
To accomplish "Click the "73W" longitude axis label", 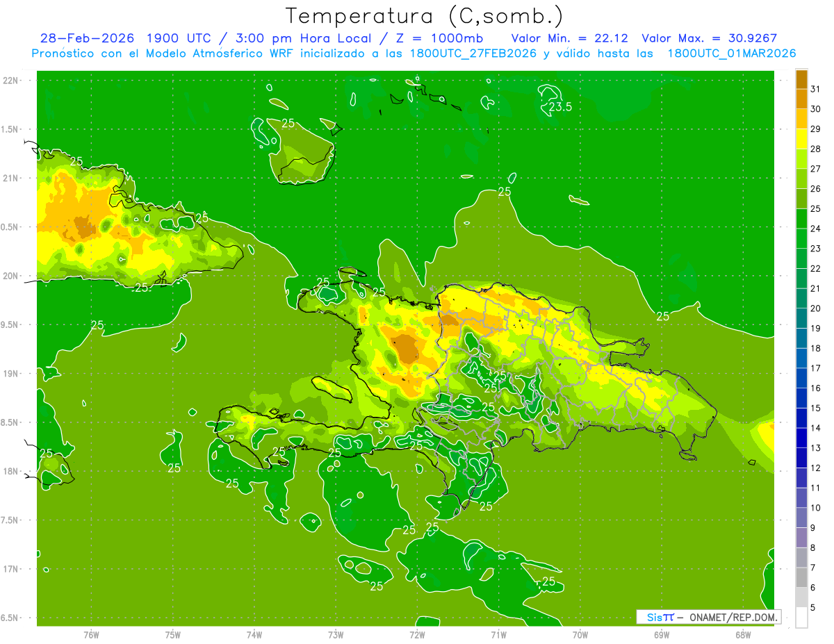I will (336, 635).
